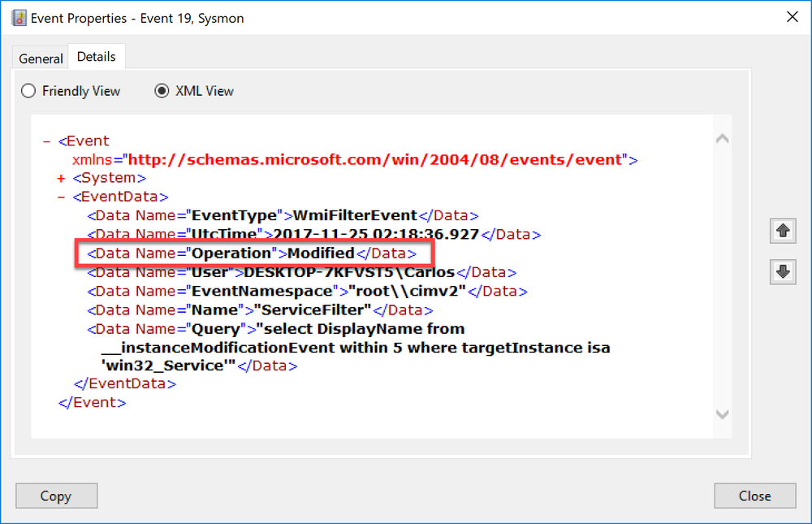Click the Close button at bottom right
This screenshot has height=524, width=812.
[x=754, y=496]
